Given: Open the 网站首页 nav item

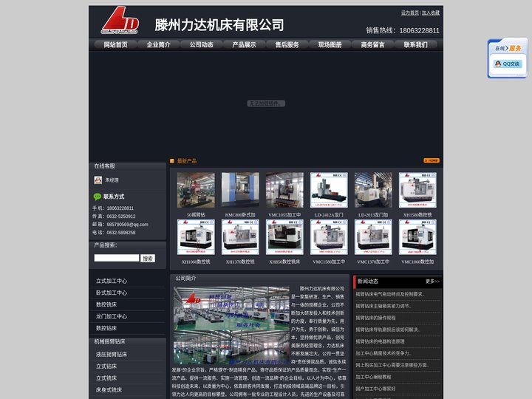Looking at the screenshot, I should (x=116, y=44).
